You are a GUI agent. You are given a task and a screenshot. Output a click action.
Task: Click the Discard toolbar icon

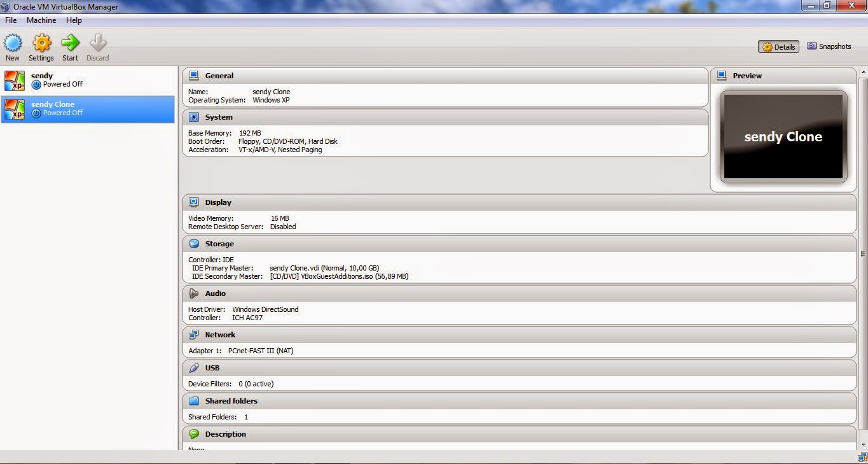pyautogui.click(x=97, y=43)
